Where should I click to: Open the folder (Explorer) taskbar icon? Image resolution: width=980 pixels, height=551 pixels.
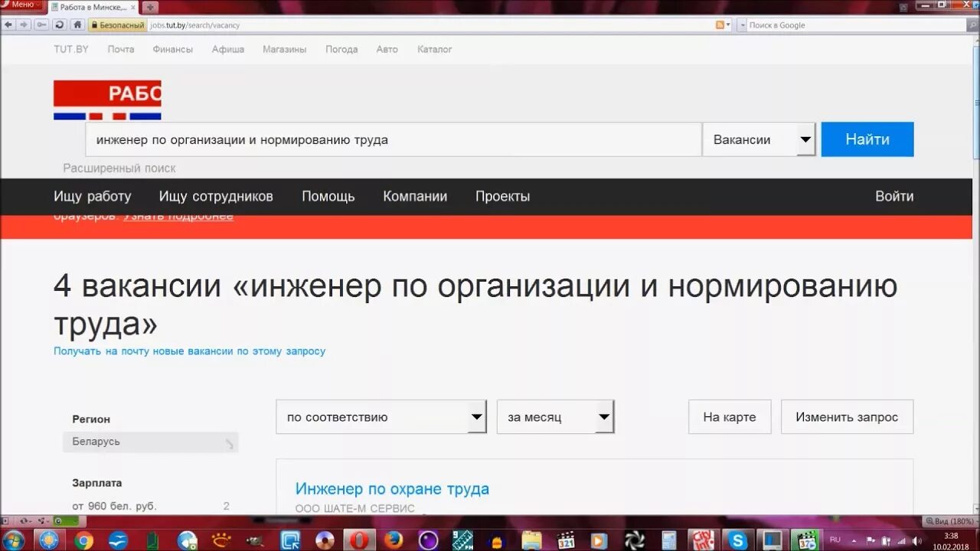531,540
